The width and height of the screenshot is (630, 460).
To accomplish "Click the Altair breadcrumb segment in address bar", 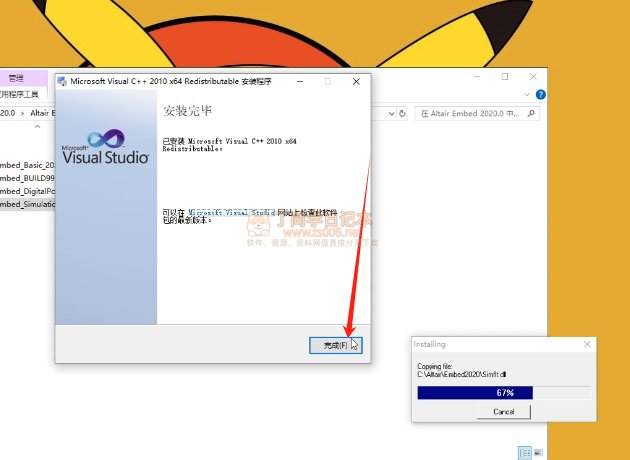I will (x=43, y=113).
